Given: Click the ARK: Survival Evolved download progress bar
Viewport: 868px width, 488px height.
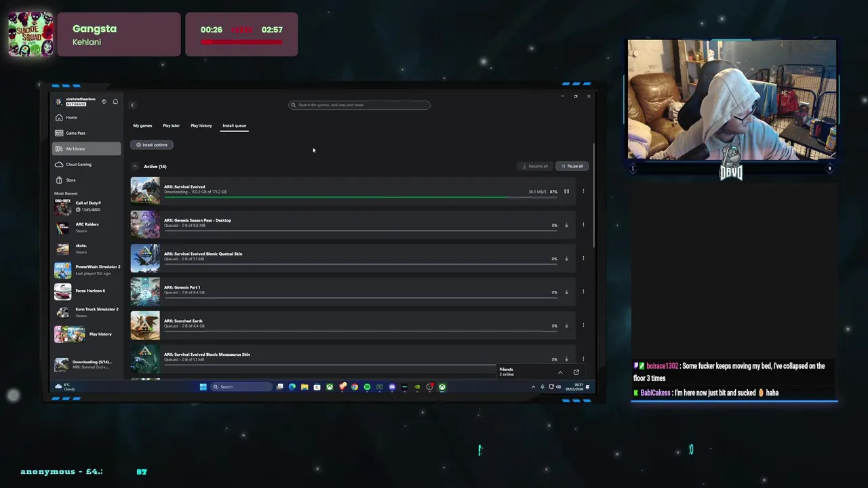Looking at the screenshot, I should [360, 197].
